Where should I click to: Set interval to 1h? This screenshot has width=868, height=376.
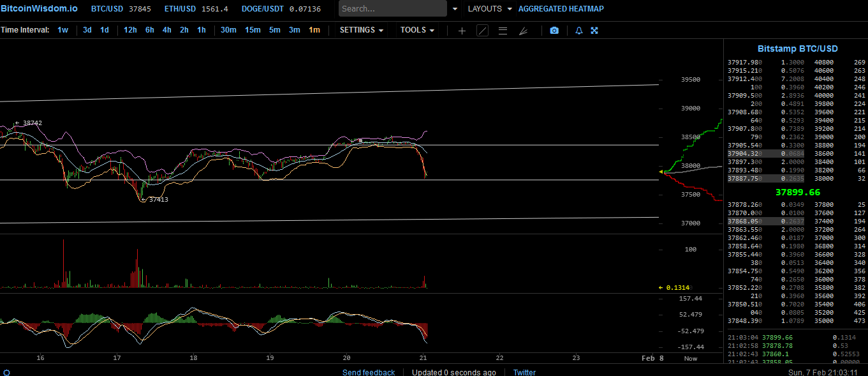point(201,30)
